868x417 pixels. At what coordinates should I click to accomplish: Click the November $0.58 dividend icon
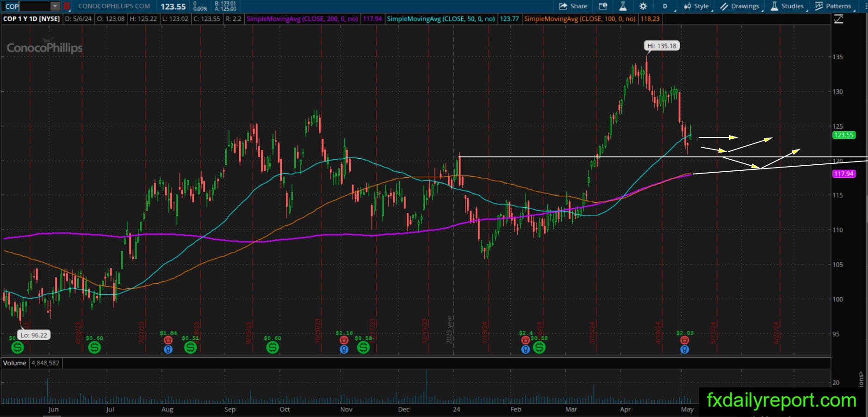click(x=363, y=347)
